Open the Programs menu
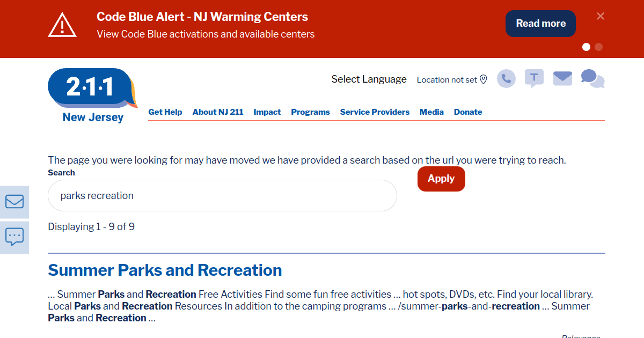Viewport: 644px width, 338px height. [x=310, y=112]
